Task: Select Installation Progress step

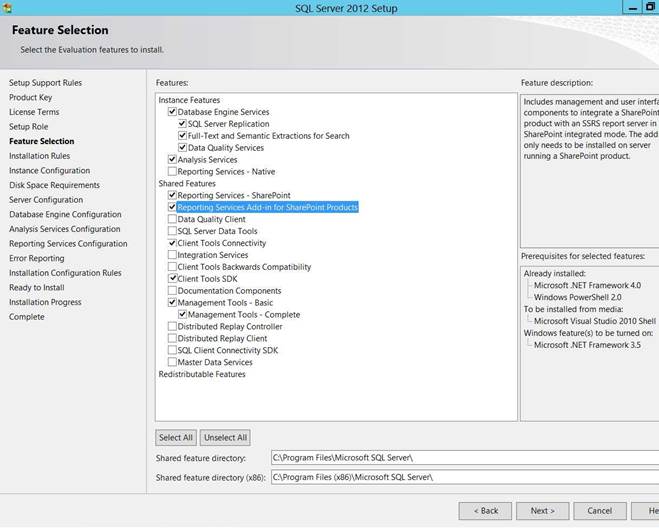Action: tap(45, 302)
